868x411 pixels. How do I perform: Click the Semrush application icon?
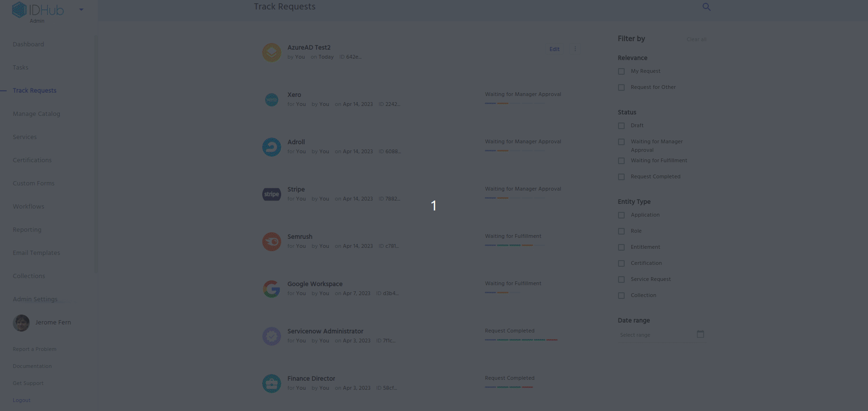pos(272,241)
